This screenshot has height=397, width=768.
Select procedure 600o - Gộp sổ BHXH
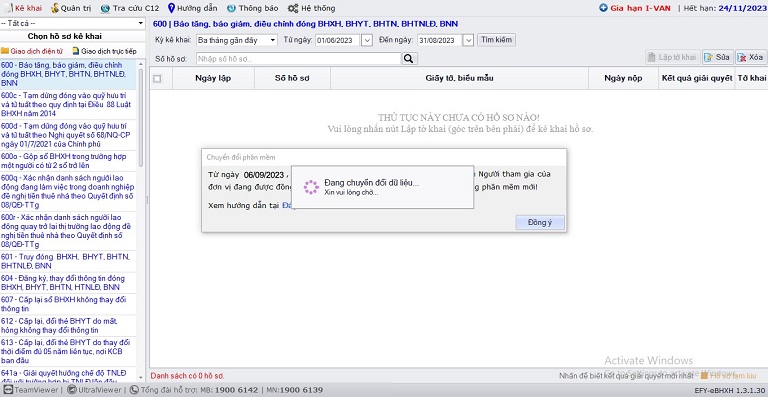pyautogui.click(x=68, y=161)
